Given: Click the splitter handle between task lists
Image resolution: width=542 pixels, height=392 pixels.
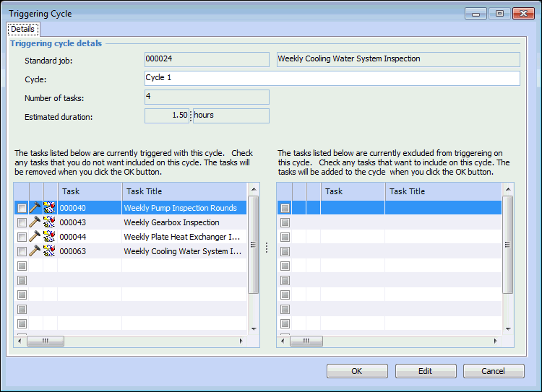Looking at the screenshot, I should click(x=267, y=248).
